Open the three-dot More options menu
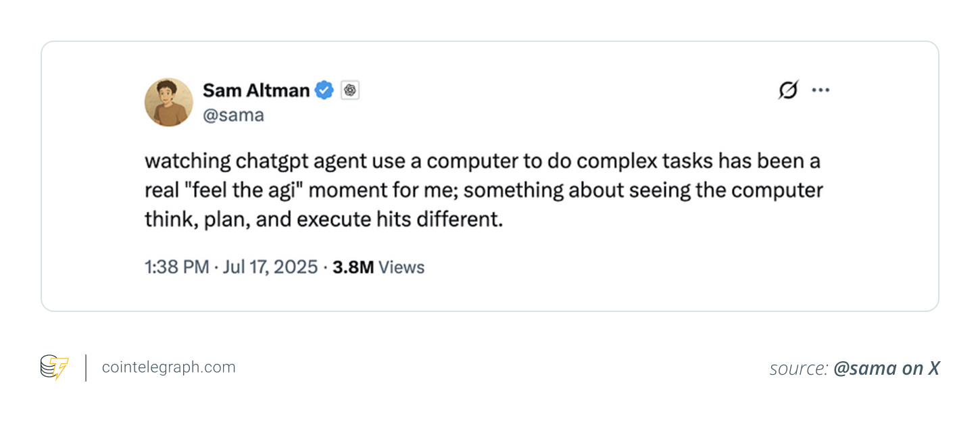The image size is (980, 422). [820, 90]
